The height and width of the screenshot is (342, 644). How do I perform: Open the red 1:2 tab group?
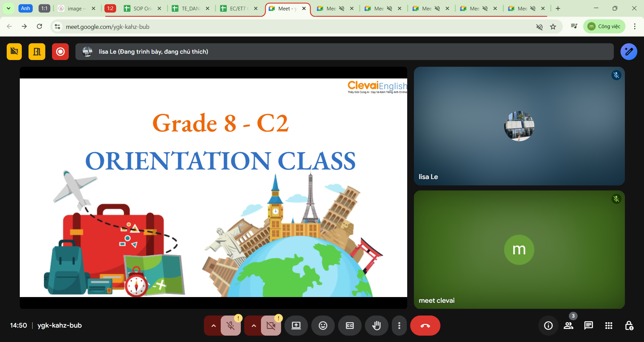tap(110, 8)
